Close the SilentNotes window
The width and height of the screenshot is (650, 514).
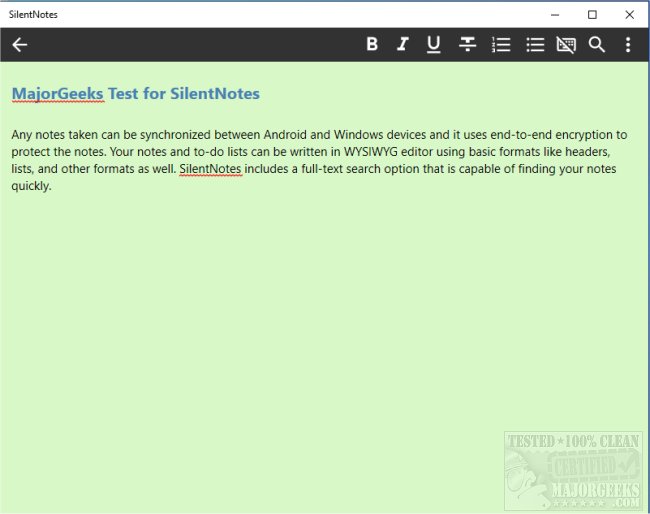[629, 14]
